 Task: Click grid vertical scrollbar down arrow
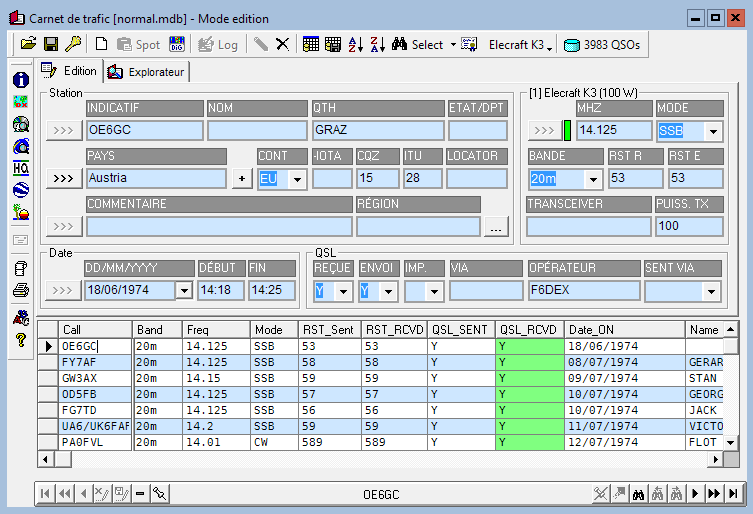[x=730, y=442]
